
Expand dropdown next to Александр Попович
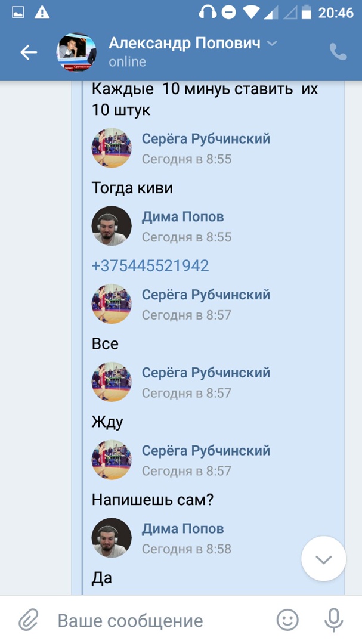271,44
